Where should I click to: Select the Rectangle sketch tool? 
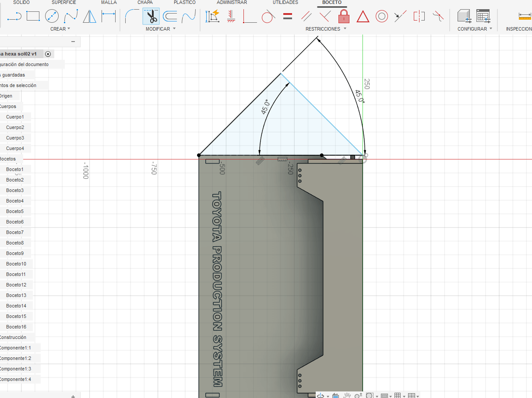[33, 17]
